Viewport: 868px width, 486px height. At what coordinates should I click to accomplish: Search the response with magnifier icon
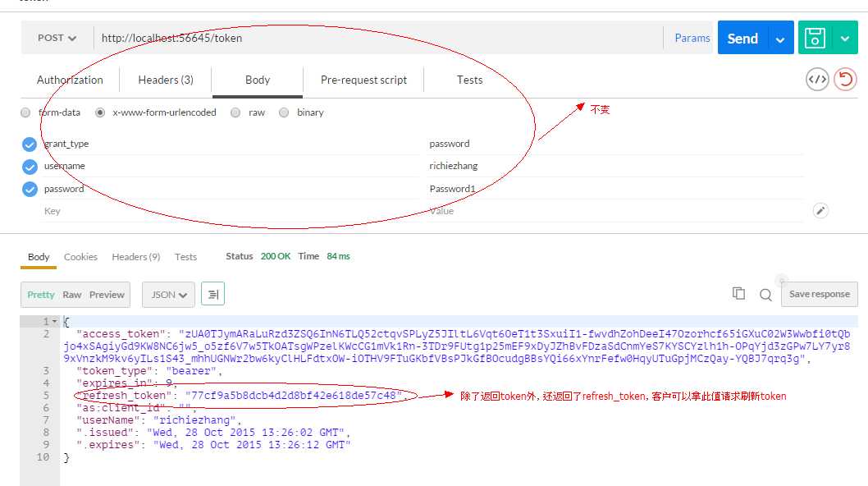click(x=765, y=295)
